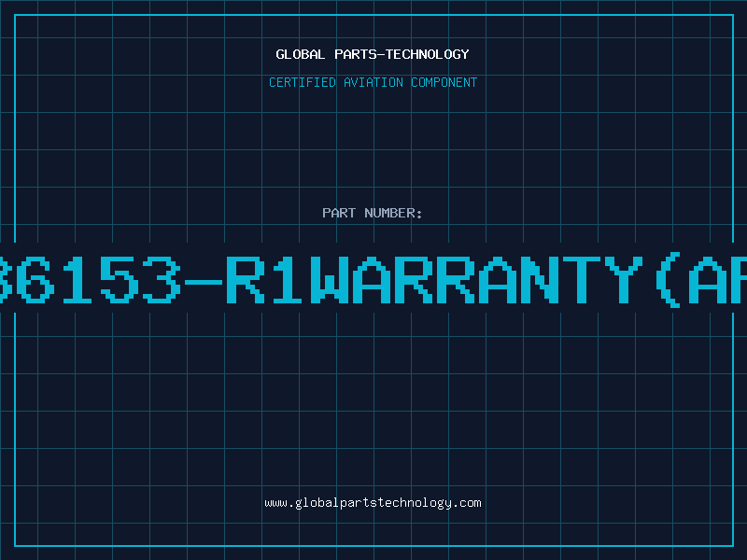The width and height of the screenshot is (747, 560).
Task: Click the GLOBAL PARTS-TECHNOLOGY heading
Action: [373, 54]
